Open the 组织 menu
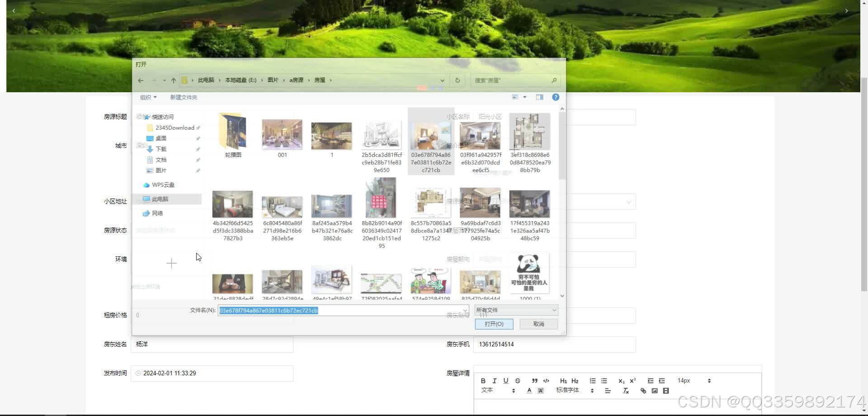The image size is (868, 416). (x=148, y=97)
